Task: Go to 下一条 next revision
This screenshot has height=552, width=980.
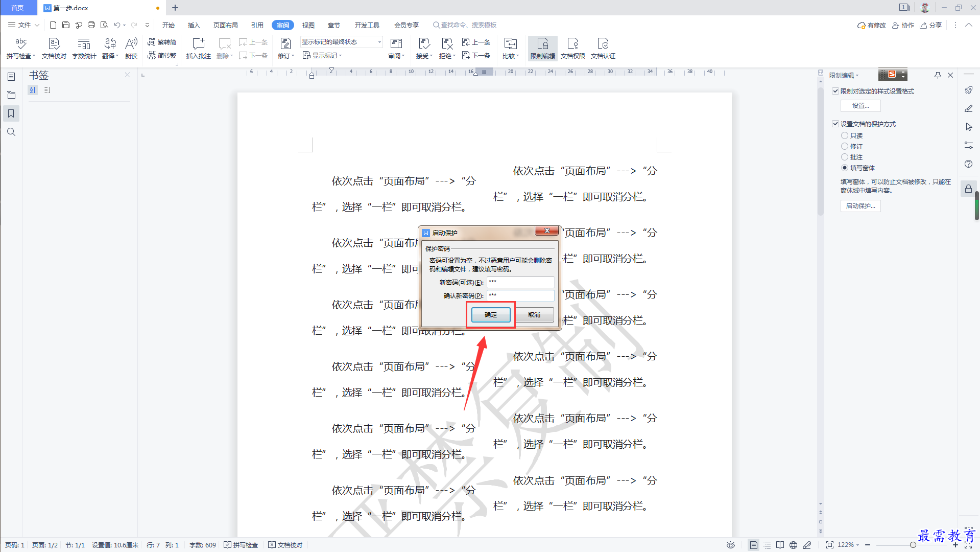Action: point(476,55)
